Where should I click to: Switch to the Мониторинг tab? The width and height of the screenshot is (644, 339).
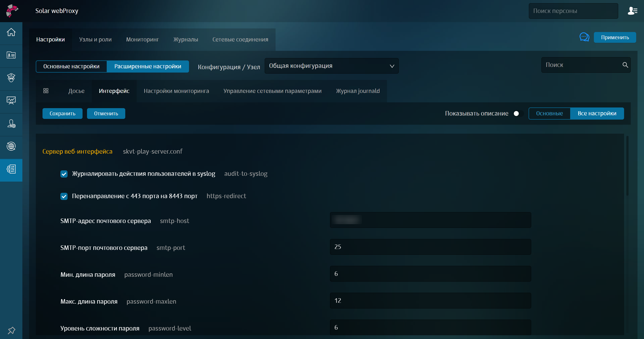pyautogui.click(x=142, y=39)
